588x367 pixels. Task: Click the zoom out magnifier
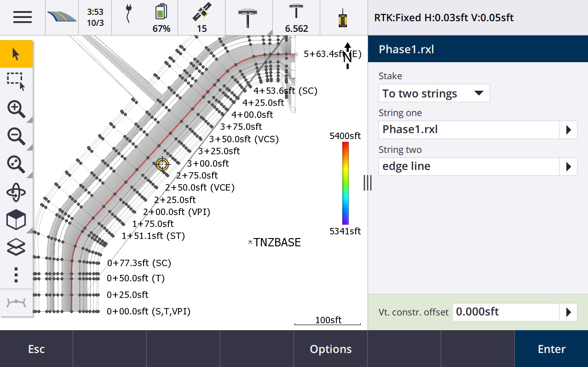pyautogui.click(x=16, y=136)
